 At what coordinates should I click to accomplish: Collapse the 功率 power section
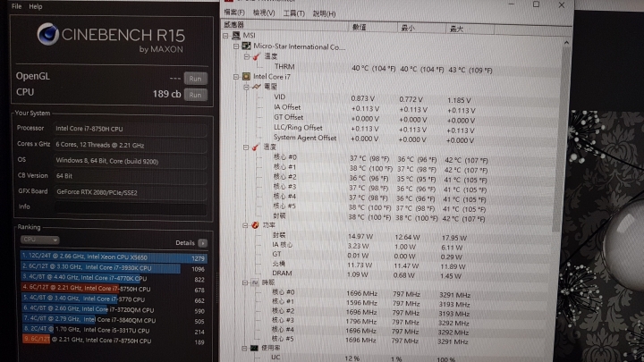pos(245,225)
